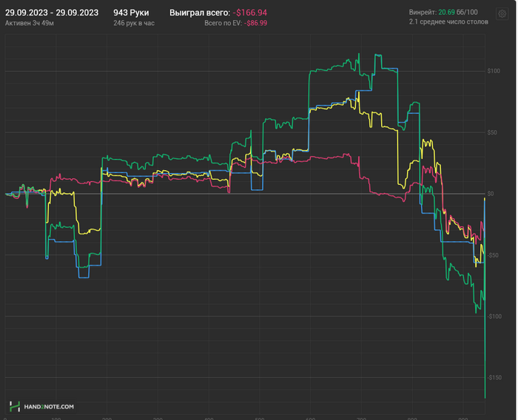Click '2.1 среднее число столов' text

[448, 21]
